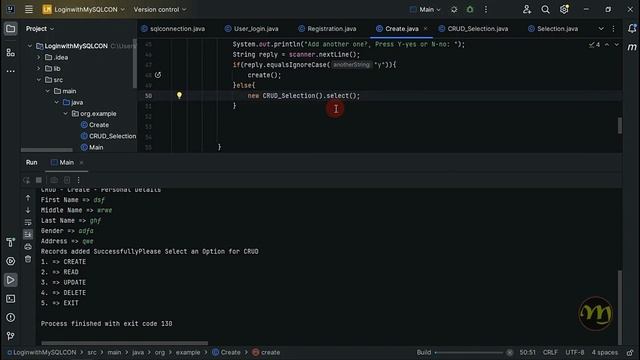Screen dimensions: 640x360
Task: Click UTF-8 encoding in status bar
Action: [x=574, y=352]
